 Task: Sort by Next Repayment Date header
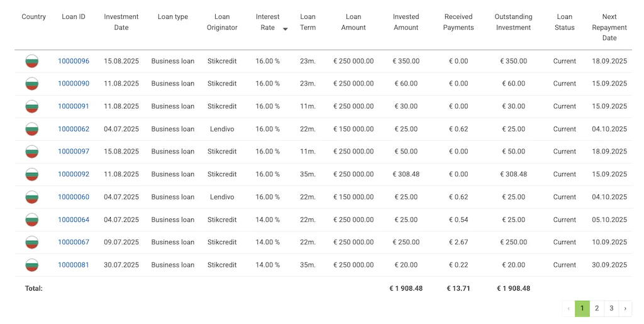tap(609, 27)
